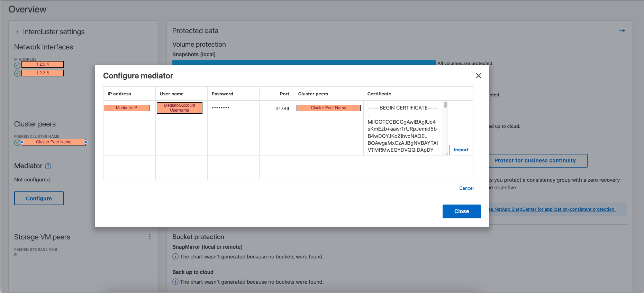Screen dimensions: 644x293
Task: Click the Cluster Peer Name cell in the dialog
Action: [x=328, y=108]
